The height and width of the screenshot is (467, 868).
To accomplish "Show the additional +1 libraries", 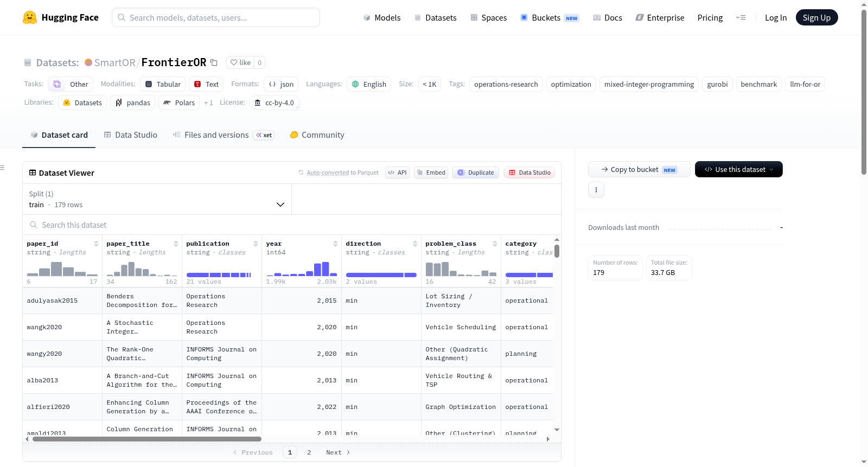I will coord(208,103).
